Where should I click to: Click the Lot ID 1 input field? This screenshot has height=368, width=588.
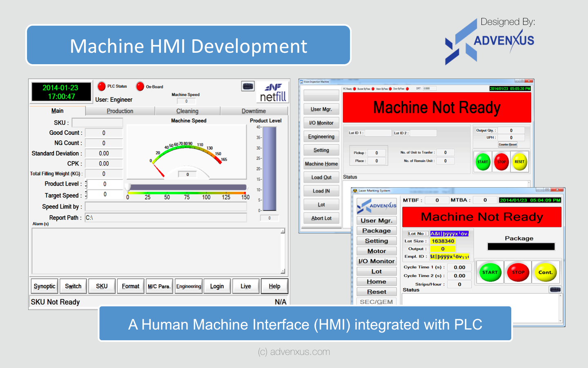coord(378,133)
